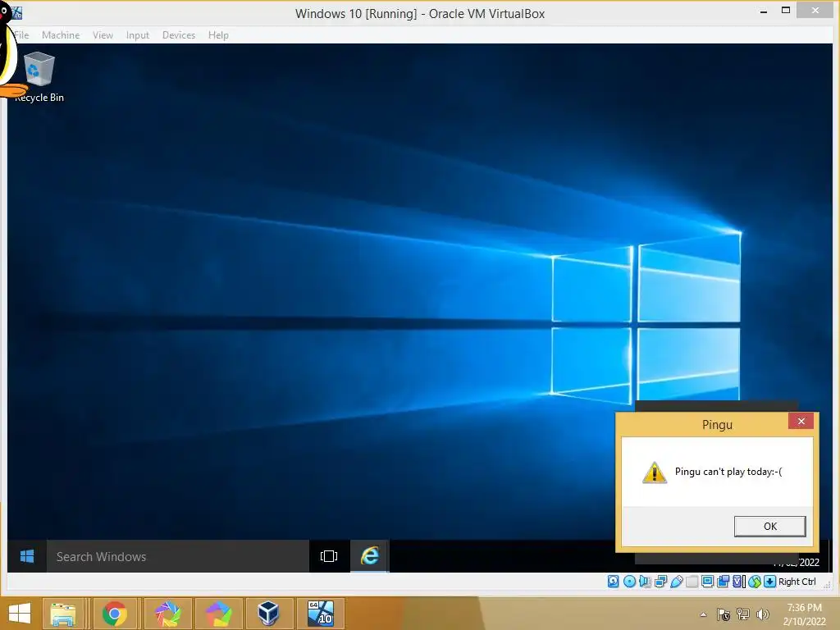840x630 pixels.
Task: Open the colorful aperture app on taskbar
Action: (167, 614)
